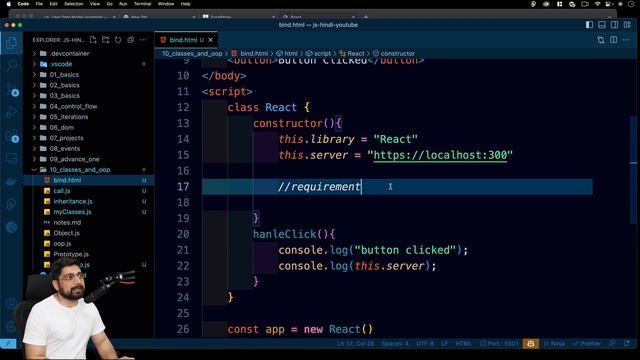Click the editor vertical scrollbar
640x360 pixels.
click(633, 169)
